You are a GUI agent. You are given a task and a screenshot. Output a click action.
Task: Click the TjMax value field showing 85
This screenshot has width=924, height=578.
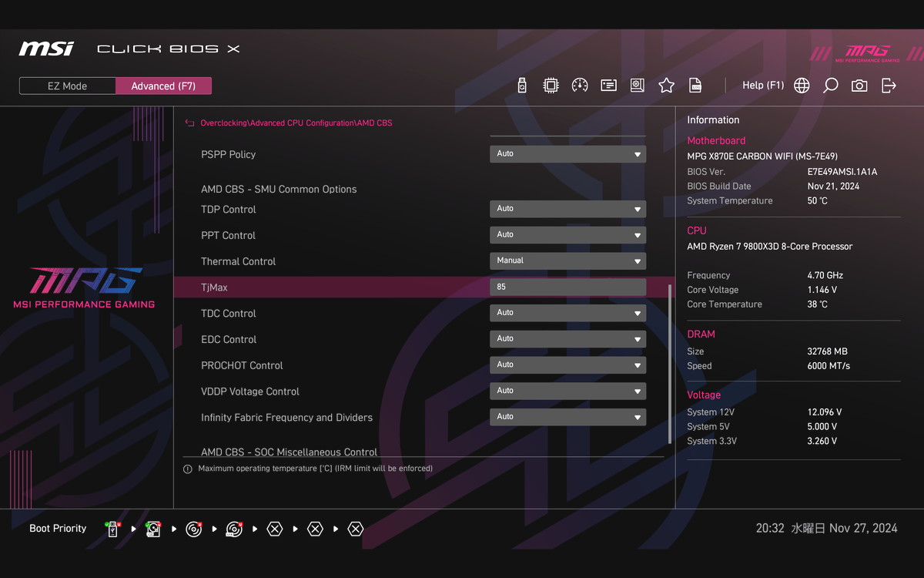coord(567,287)
